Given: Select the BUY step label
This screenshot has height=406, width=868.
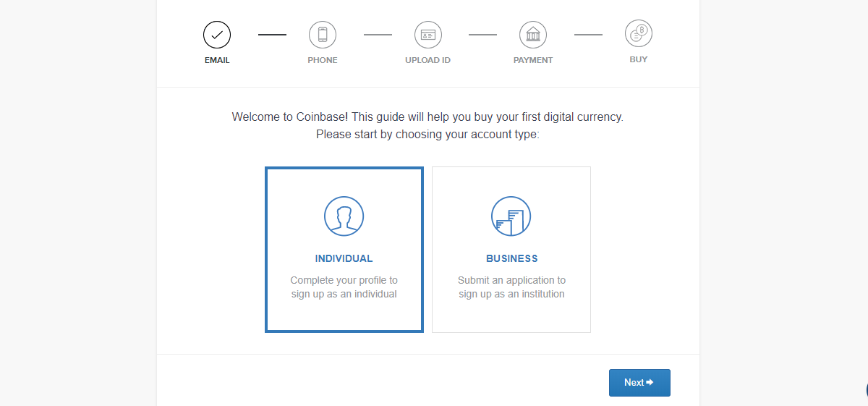Looking at the screenshot, I should coord(639,59).
